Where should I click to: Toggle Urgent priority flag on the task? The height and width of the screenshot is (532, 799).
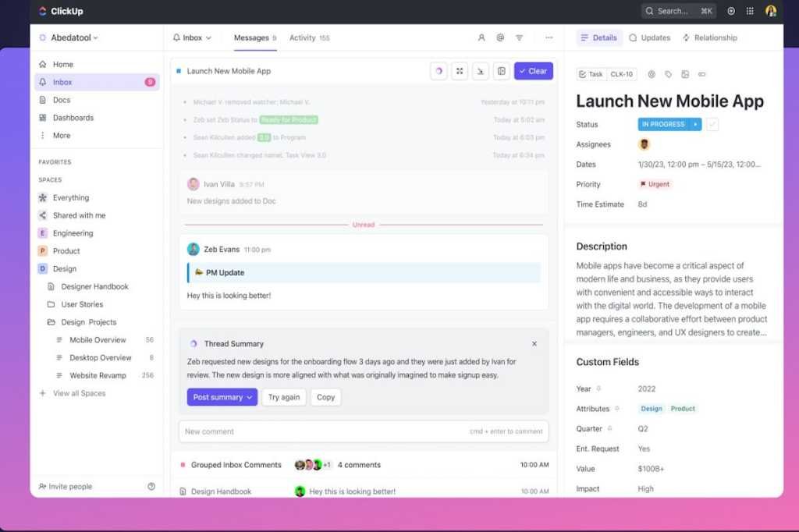coord(654,184)
